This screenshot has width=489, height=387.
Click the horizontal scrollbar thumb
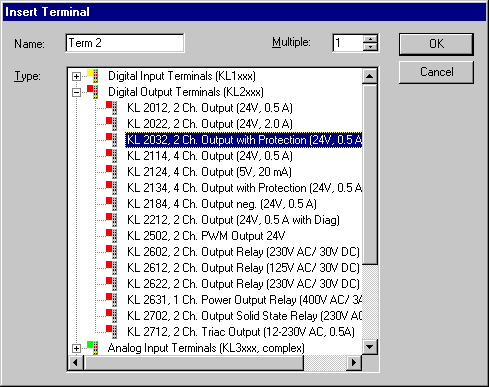[x=194, y=362]
